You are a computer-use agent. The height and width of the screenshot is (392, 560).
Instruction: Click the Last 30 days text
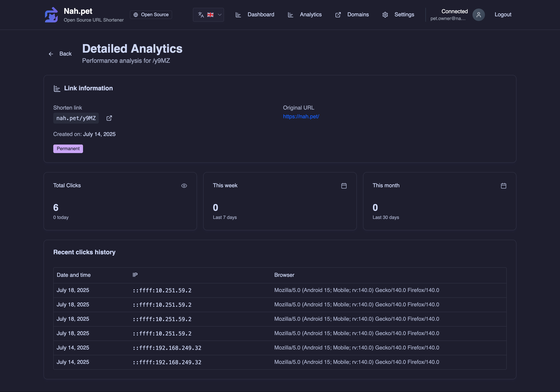386,217
